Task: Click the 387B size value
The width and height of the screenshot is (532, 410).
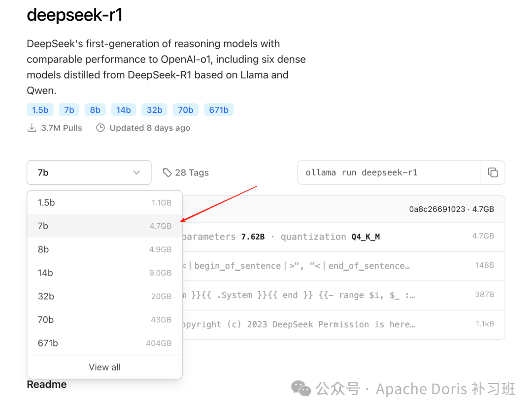Action: coord(484,294)
